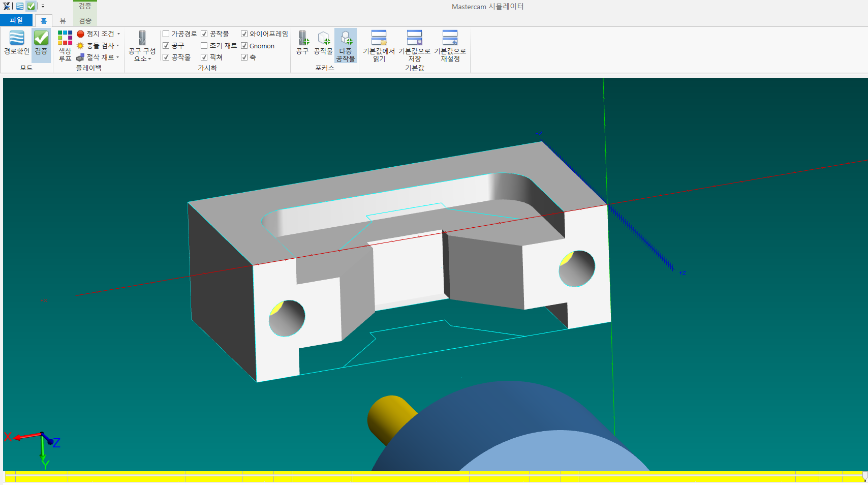Image resolution: width=868 pixels, height=485 pixels.
Task: Click the left round hole on workpiece
Action: (x=287, y=318)
